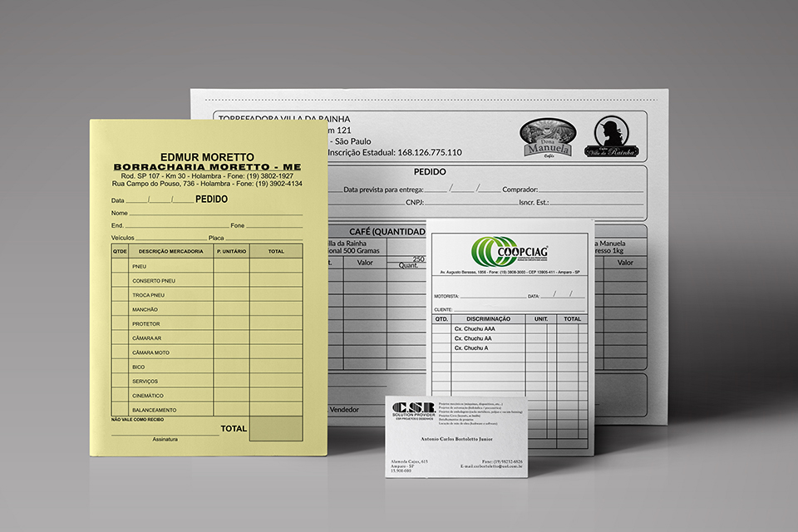Click the CÂMARA AR row
Image resolution: width=798 pixels, height=532 pixels.
(207, 337)
